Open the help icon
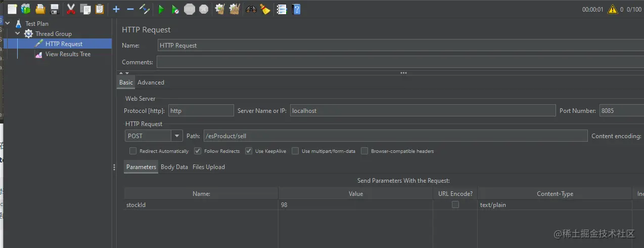Image resolution: width=644 pixels, height=248 pixels. click(x=296, y=9)
